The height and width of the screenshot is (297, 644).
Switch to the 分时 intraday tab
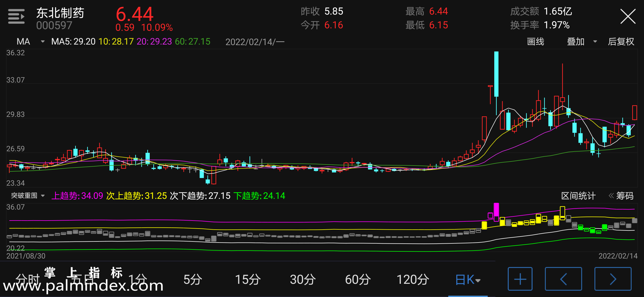[x=28, y=280]
